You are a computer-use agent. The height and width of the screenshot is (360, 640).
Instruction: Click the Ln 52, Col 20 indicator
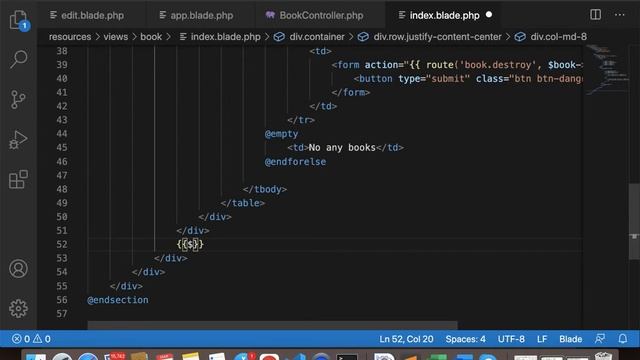(406, 339)
